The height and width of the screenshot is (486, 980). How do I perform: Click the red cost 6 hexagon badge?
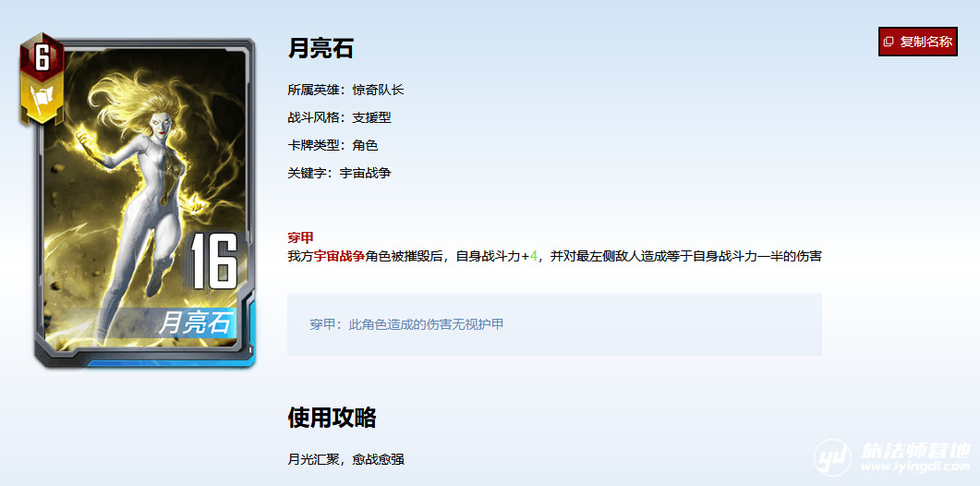[42, 59]
